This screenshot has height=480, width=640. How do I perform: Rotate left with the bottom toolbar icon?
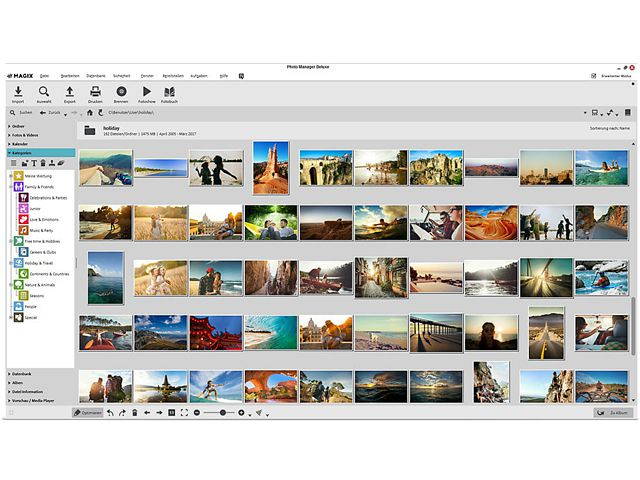[110, 413]
